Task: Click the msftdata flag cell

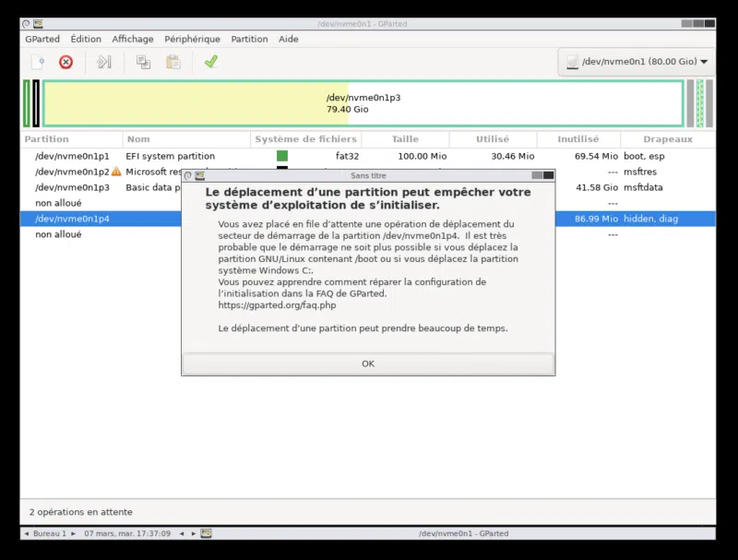Action: tap(643, 187)
